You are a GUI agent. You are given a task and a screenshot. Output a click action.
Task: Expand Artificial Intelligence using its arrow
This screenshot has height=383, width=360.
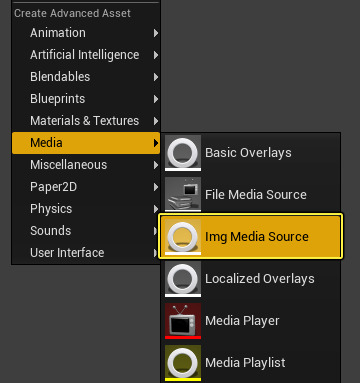(156, 55)
